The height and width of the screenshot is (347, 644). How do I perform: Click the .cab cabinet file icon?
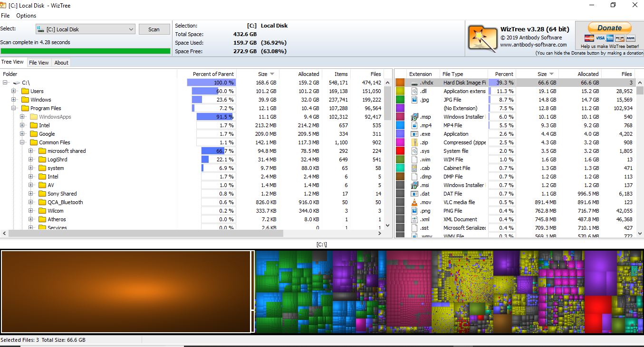coord(414,168)
